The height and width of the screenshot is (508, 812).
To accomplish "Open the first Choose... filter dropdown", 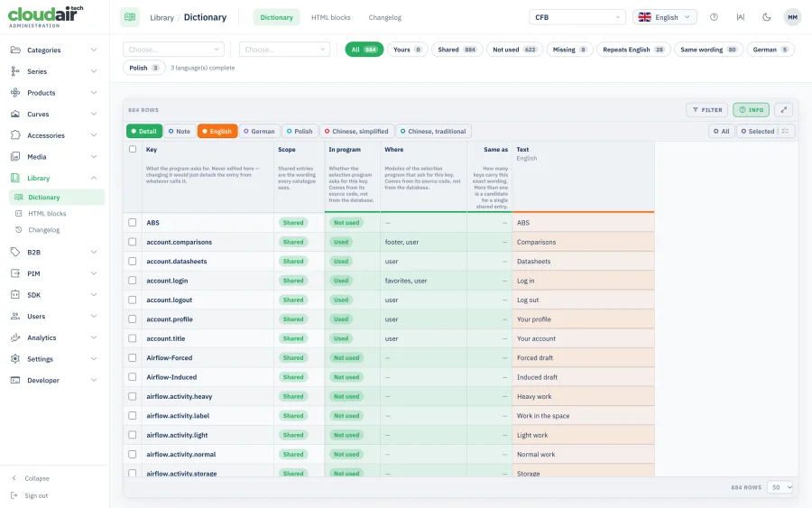I will tap(173, 50).
